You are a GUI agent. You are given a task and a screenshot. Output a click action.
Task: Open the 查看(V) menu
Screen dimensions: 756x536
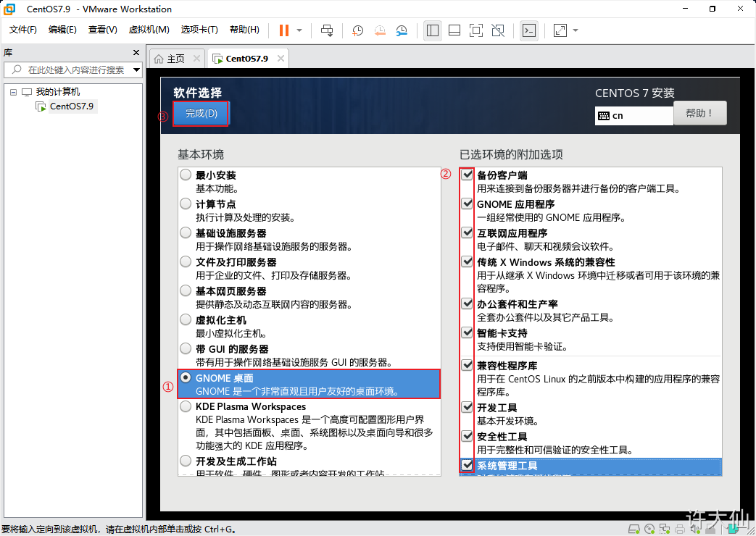[102, 30]
